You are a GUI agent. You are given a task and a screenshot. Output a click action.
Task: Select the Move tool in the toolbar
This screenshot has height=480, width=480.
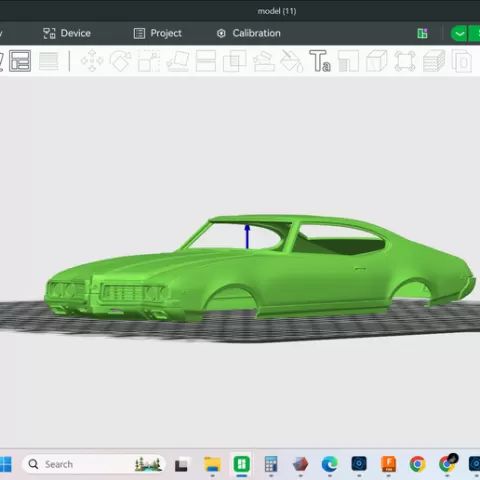pos(92,61)
